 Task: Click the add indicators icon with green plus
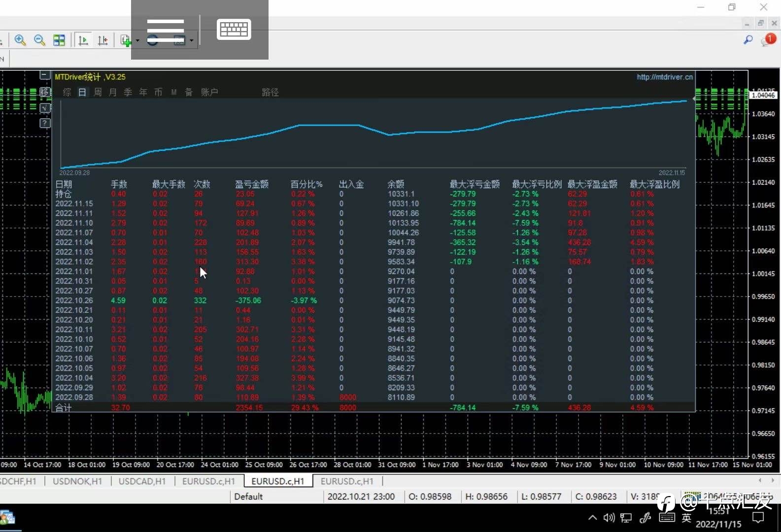click(126, 40)
